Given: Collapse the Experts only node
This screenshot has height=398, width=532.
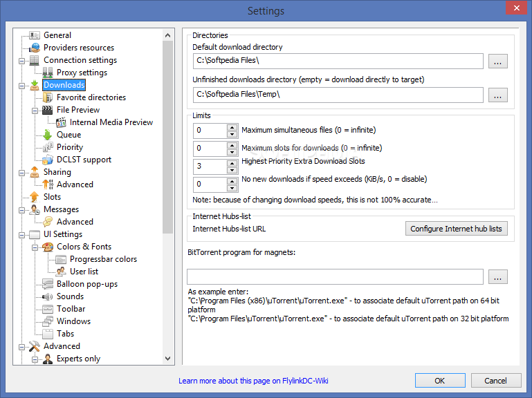Looking at the screenshot, I should click(35, 359).
